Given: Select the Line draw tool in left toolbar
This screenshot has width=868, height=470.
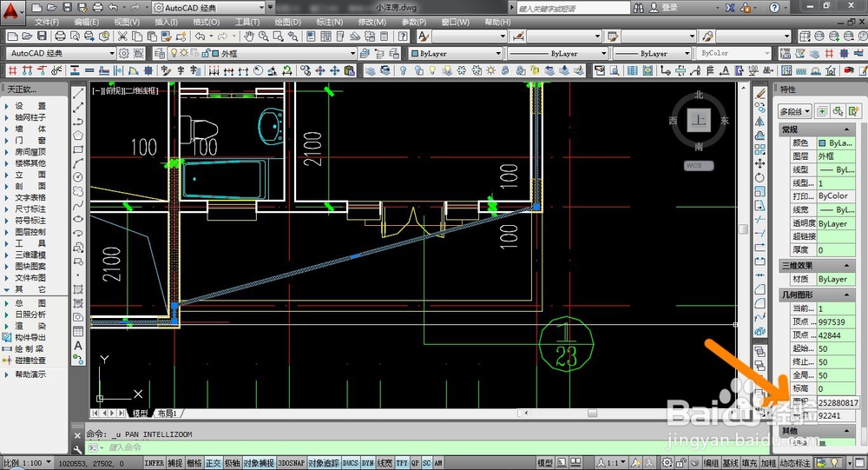Looking at the screenshot, I should click(78, 93).
